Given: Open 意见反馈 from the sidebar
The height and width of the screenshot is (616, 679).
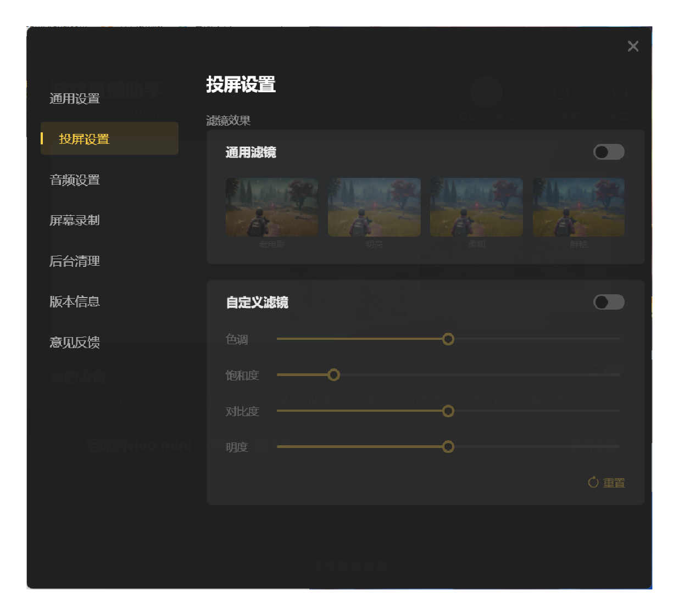Looking at the screenshot, I should (75, 343).
